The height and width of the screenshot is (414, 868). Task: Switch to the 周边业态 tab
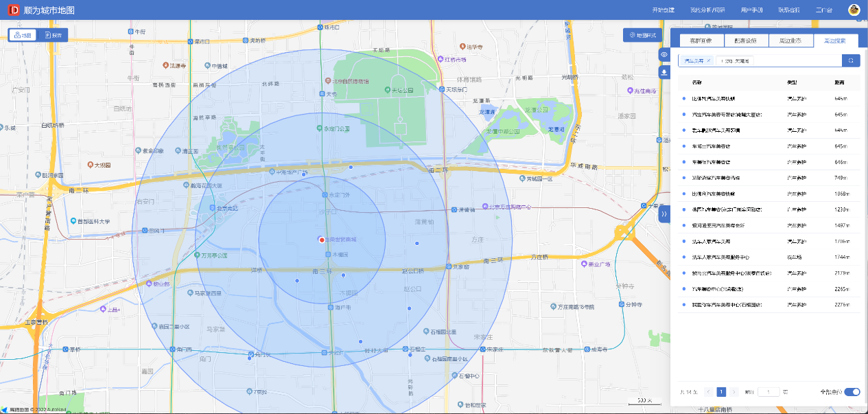point(790,41)
